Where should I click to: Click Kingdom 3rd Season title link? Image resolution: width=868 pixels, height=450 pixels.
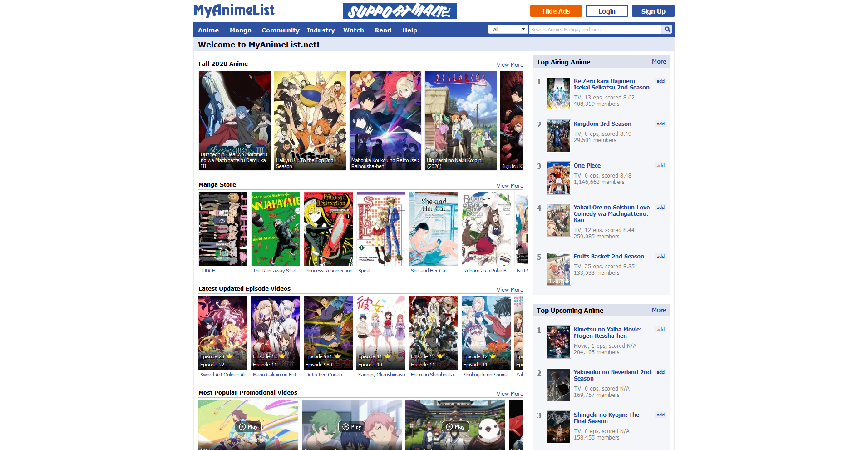[602, 124]
